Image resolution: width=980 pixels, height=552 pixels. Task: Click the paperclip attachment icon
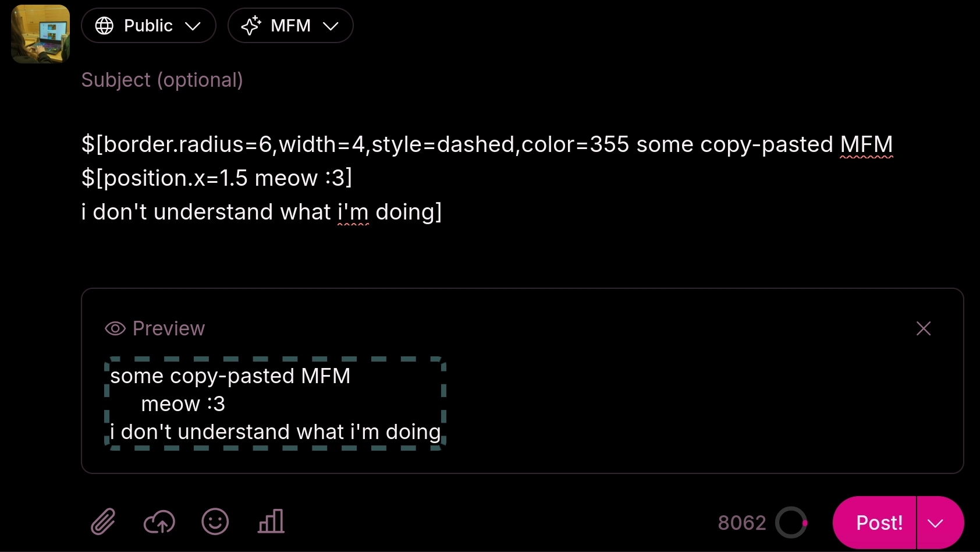(x=102, y=522)
